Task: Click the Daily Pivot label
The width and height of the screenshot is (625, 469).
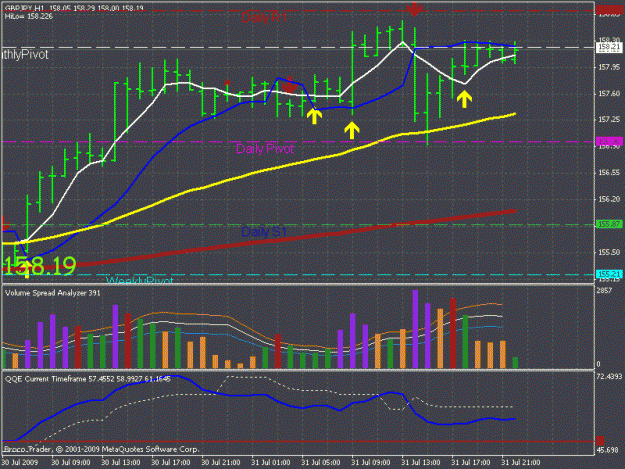Action: pos(265,149)
